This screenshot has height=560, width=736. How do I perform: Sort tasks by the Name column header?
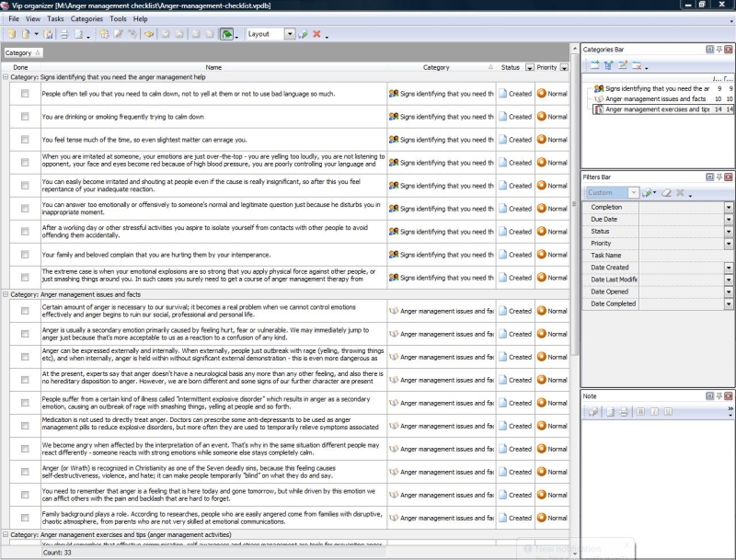(x=213, y=67)
